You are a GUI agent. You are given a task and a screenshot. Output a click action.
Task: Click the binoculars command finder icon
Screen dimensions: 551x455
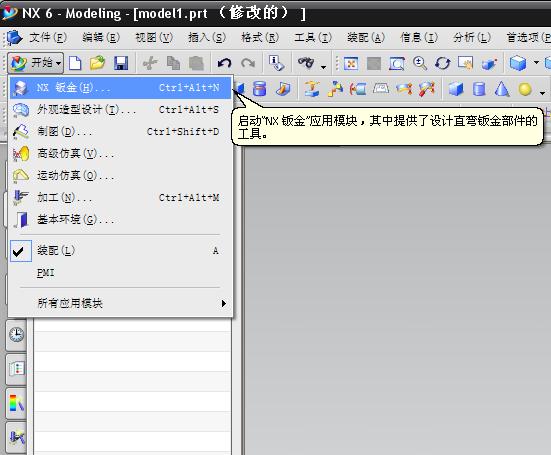tap(306, 63)
